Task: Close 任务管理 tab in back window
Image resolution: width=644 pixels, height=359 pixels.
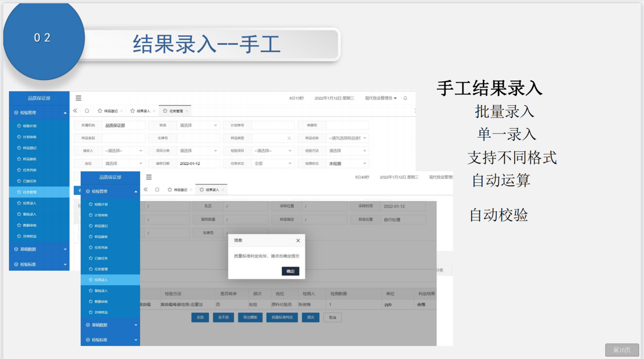Action: pos(187,111)
